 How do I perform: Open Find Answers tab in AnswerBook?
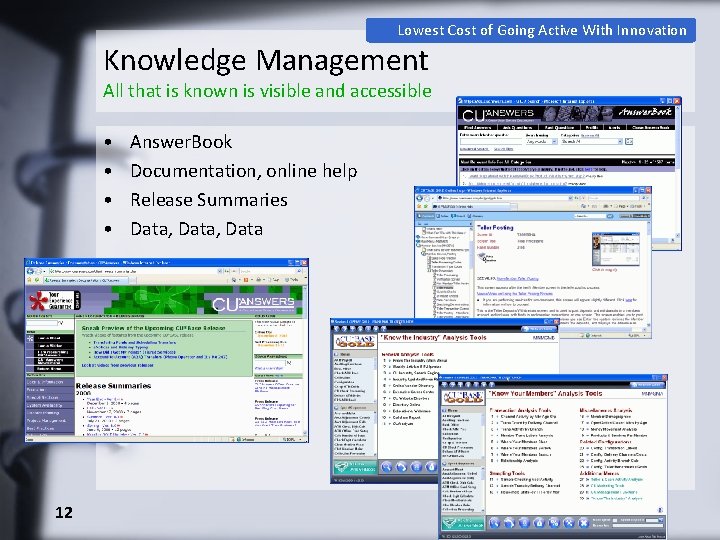478,128
